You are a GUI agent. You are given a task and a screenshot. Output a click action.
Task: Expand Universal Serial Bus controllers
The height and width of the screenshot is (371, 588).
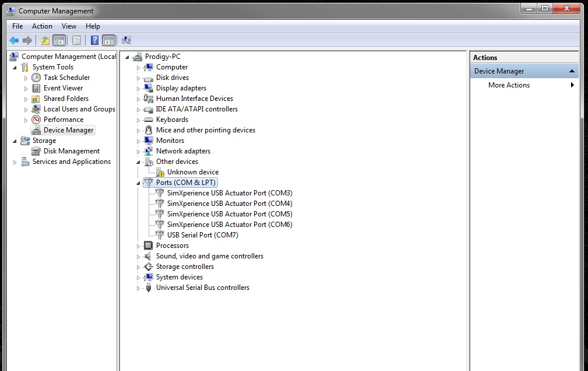point(139,288)
